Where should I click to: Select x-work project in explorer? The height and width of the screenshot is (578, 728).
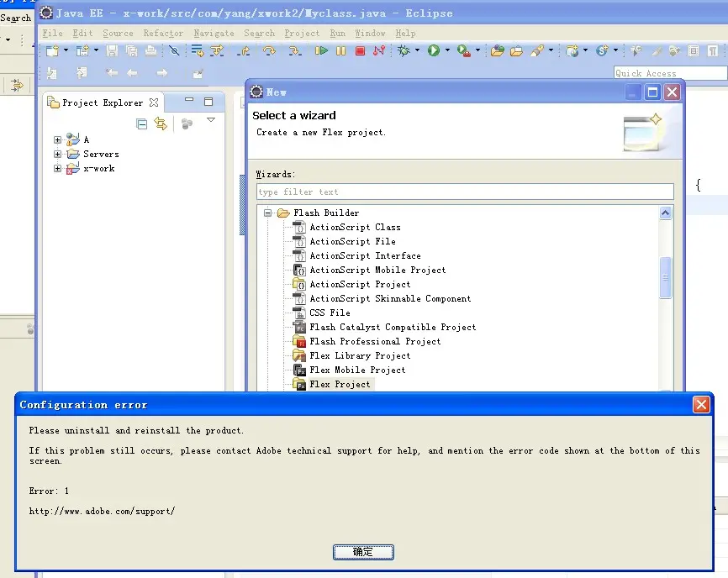(99, 168)
